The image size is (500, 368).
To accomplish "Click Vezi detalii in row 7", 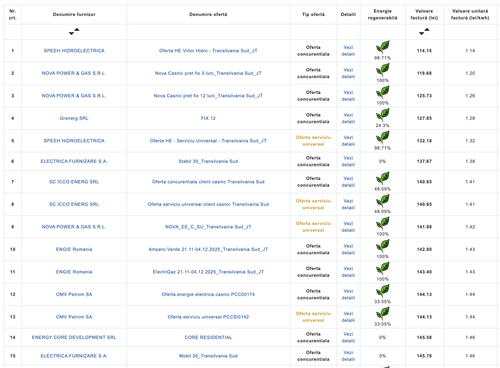I will (x=348, y=182).
